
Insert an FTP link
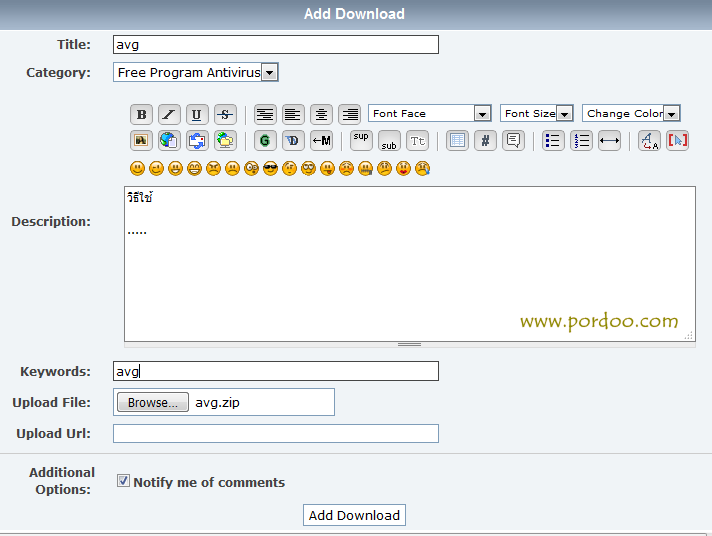tap(225, 140)
